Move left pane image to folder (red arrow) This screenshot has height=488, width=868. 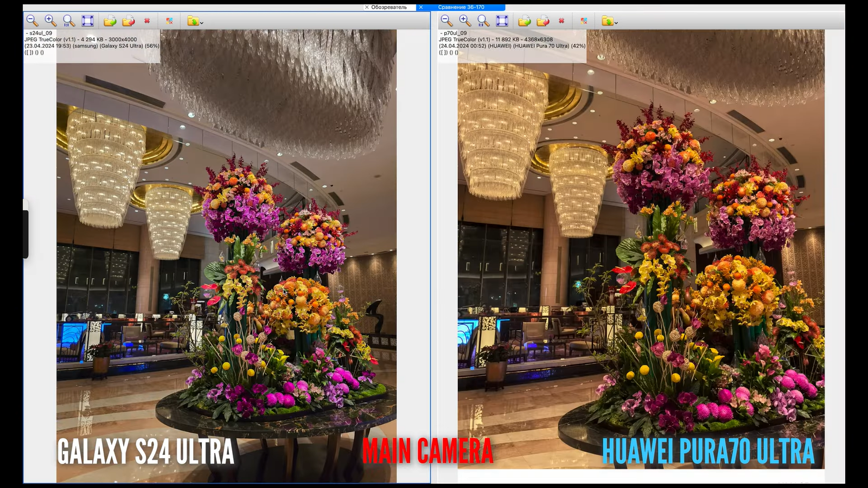(129, 21)
